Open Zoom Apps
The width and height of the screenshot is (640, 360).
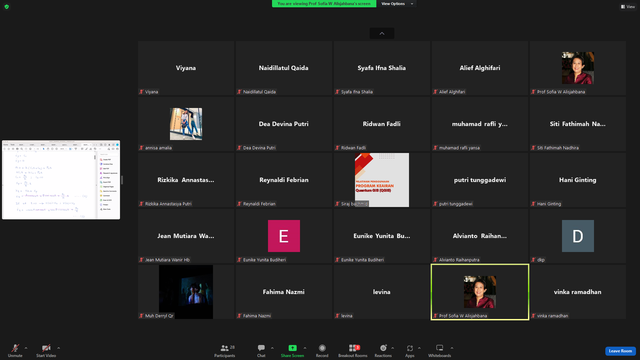[410, 350]
